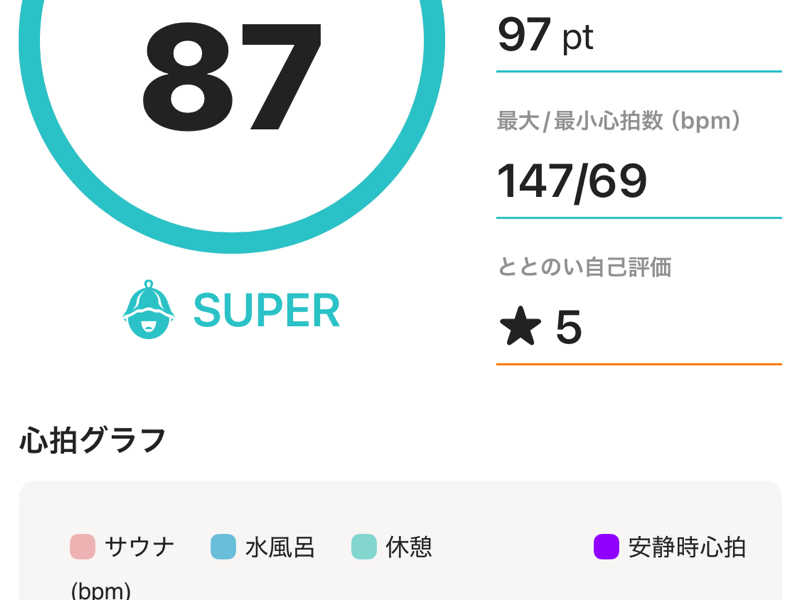This screenshot has width=800, height=600.
Task: Click the 最大/最小心拍数 (bpm) label
Action: 619,122
